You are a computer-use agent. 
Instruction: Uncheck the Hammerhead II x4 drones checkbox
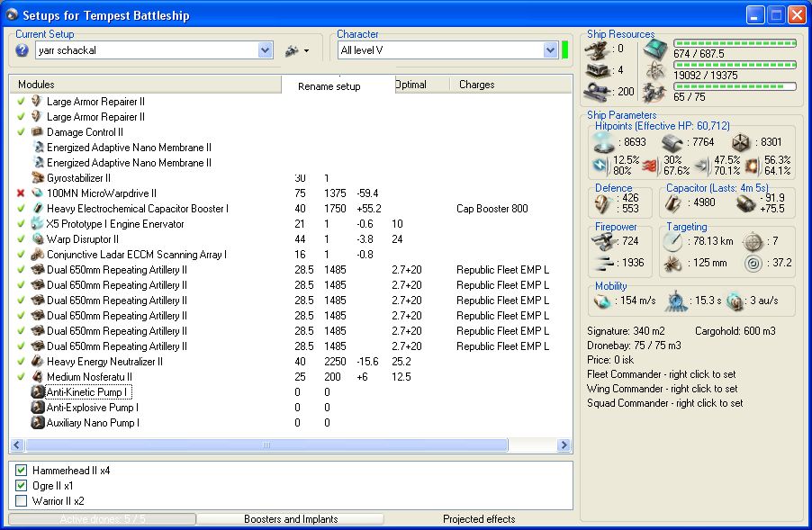coord(22,471)
